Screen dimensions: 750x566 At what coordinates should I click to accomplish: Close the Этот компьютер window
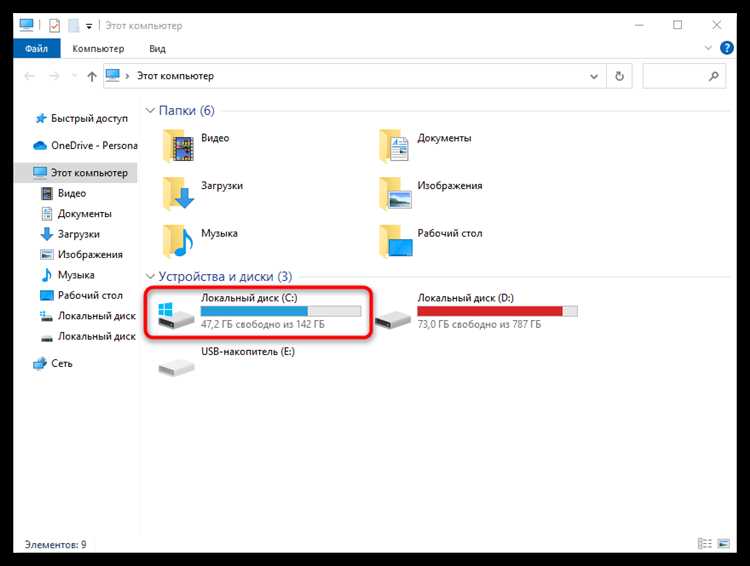point(717,25)
